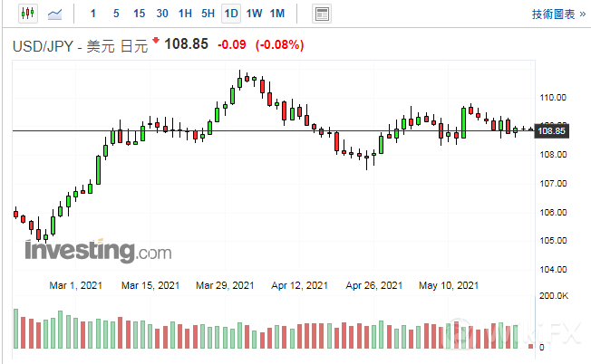
Task: Open the news panel icon in toolbar
Action: 321,14
